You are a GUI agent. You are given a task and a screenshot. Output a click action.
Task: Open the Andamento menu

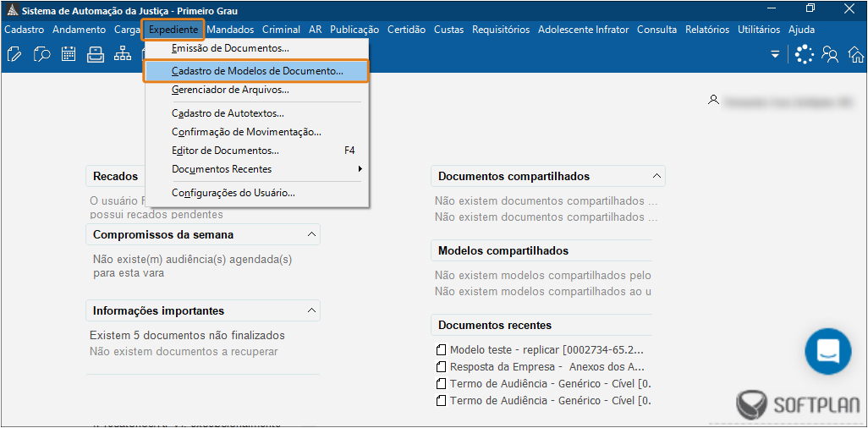pyautogui.click(x=80, y=30)
